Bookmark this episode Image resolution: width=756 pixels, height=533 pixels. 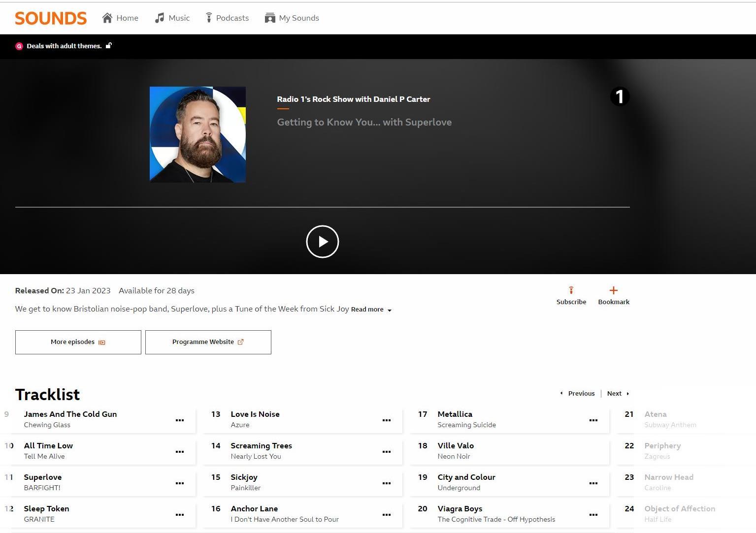click(x=614, y=296)
